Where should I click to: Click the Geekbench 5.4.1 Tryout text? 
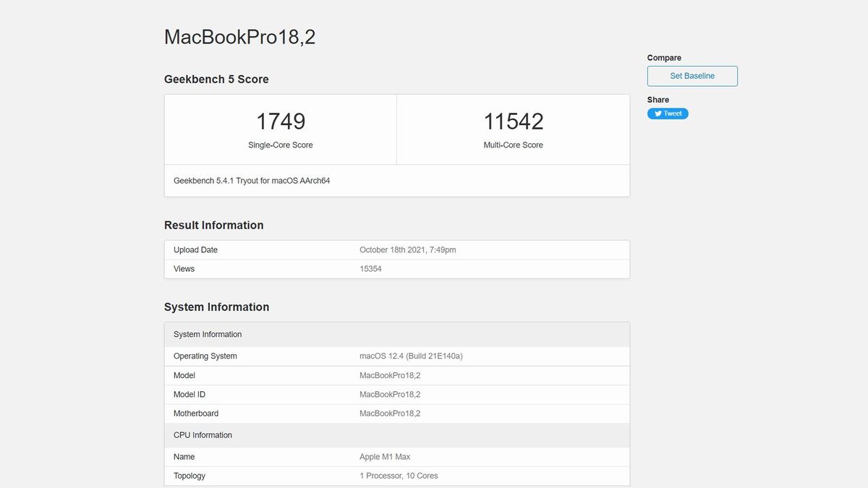pos(251,180)
